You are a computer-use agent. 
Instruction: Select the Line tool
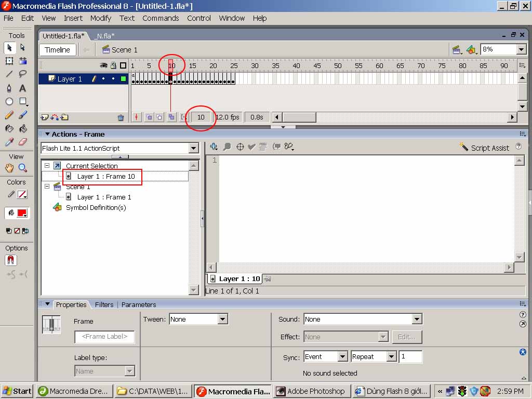(9, 74)
